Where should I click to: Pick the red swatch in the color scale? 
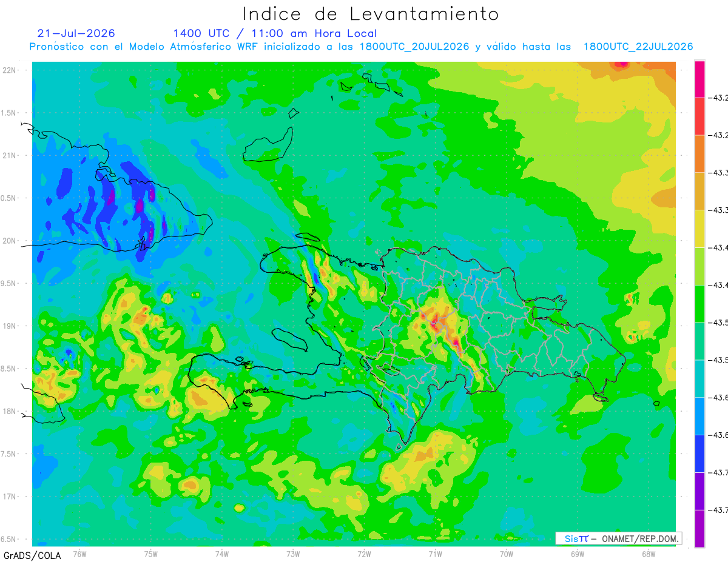(699, 116)
